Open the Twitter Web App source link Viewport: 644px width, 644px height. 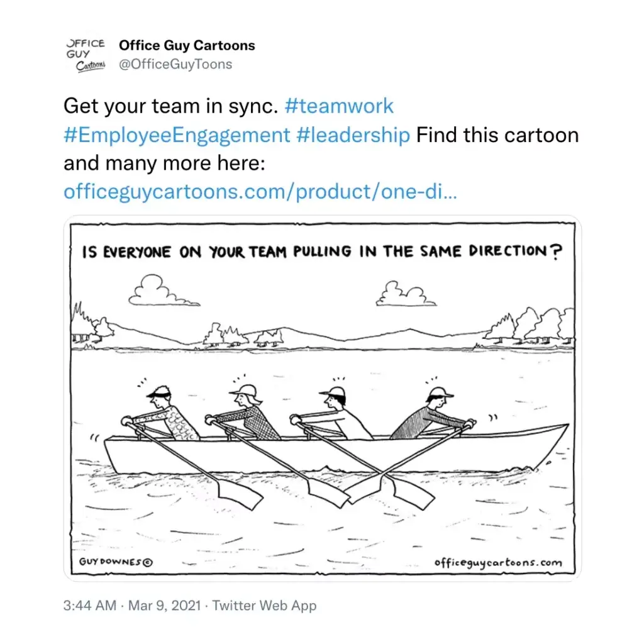click(264, 606)
